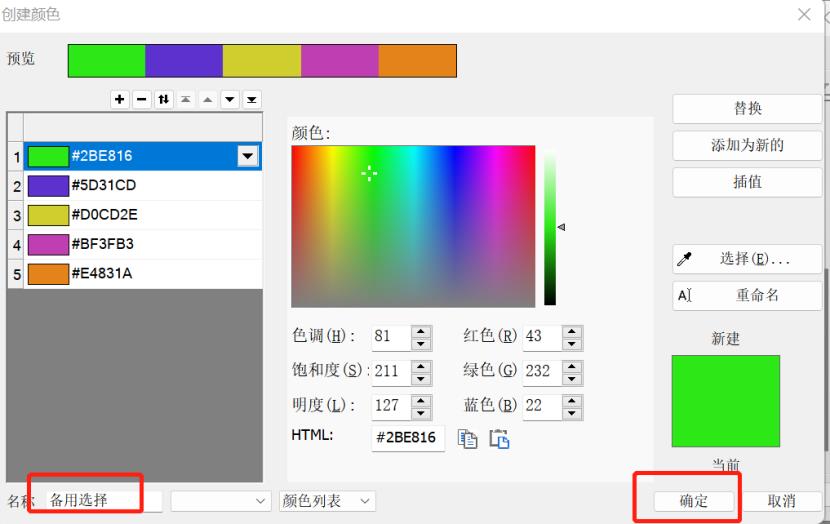Image resolution: width=830 pixels, height=524 pixels.
Task: Decrease the 色调(H) value
Action: (421, 344)
